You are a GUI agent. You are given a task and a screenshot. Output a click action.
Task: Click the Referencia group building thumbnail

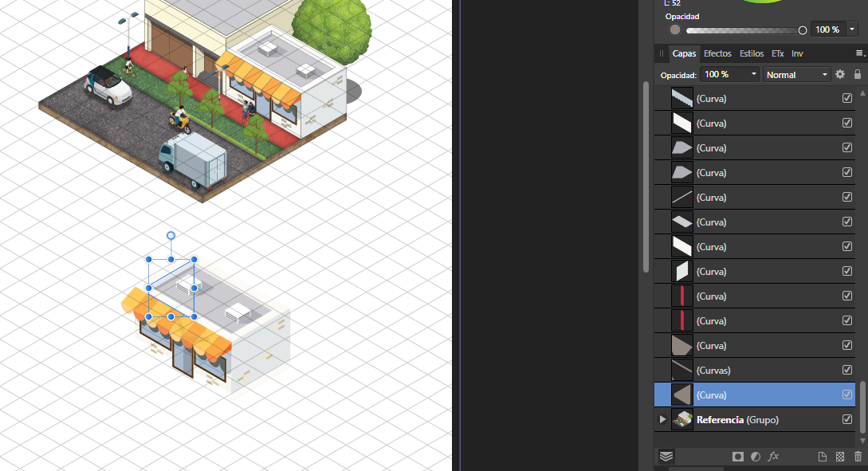682,419
